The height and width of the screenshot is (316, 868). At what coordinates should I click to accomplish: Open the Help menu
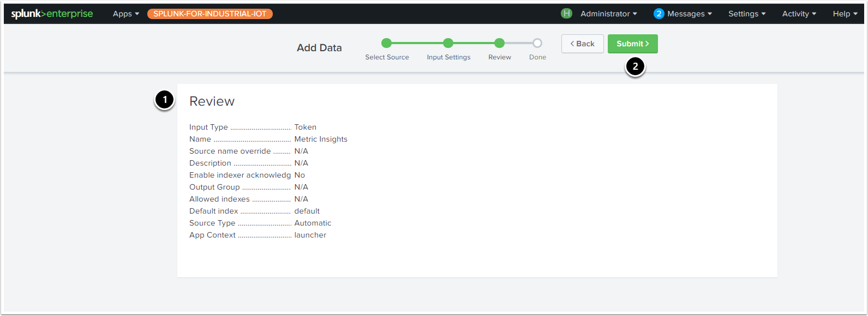pos(845,14)
